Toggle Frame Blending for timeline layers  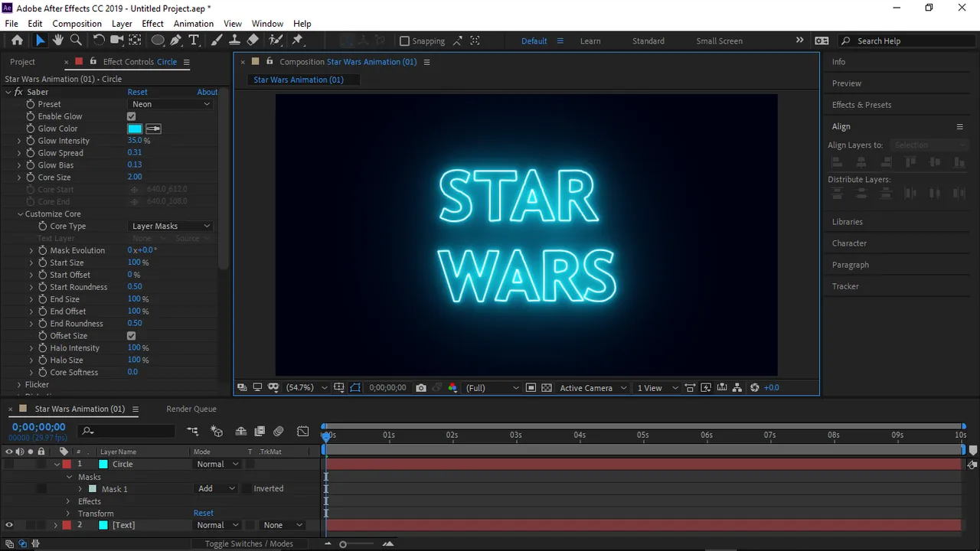point(260,432)
